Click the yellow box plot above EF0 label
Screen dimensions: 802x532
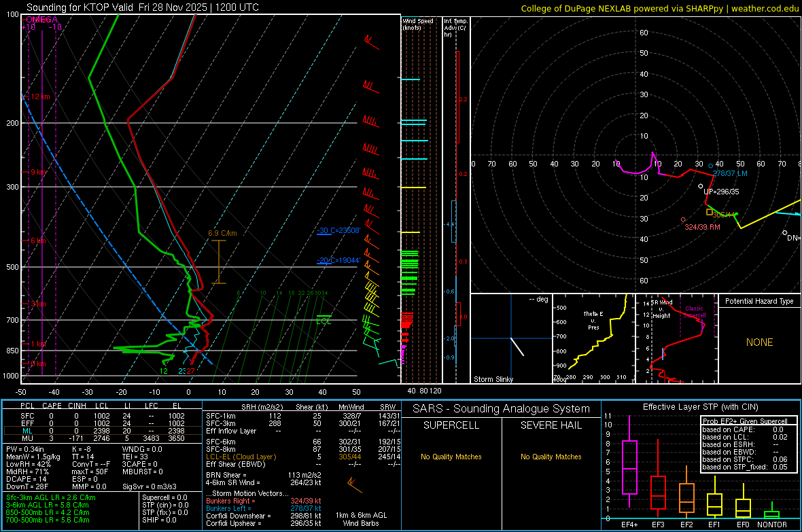click(x=743, y=502)
